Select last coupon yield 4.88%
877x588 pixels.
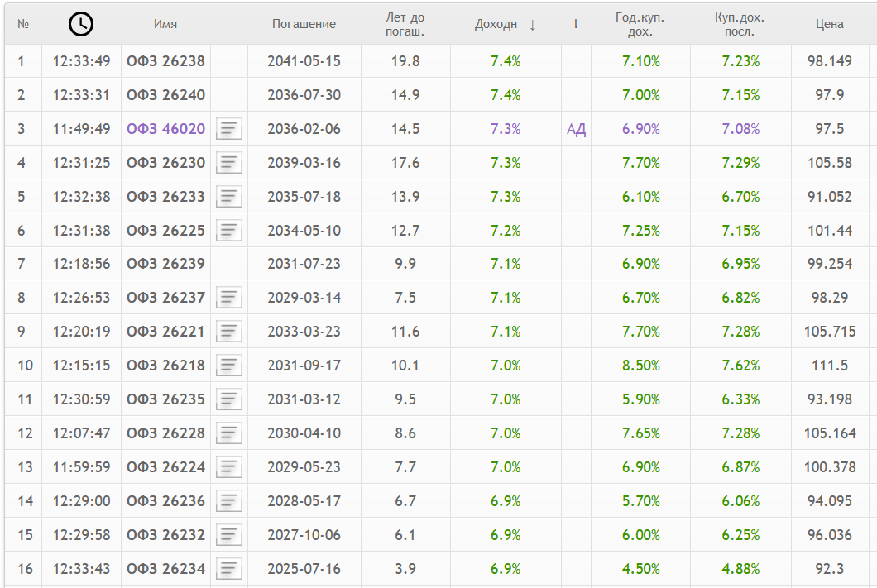coord(740,568)
